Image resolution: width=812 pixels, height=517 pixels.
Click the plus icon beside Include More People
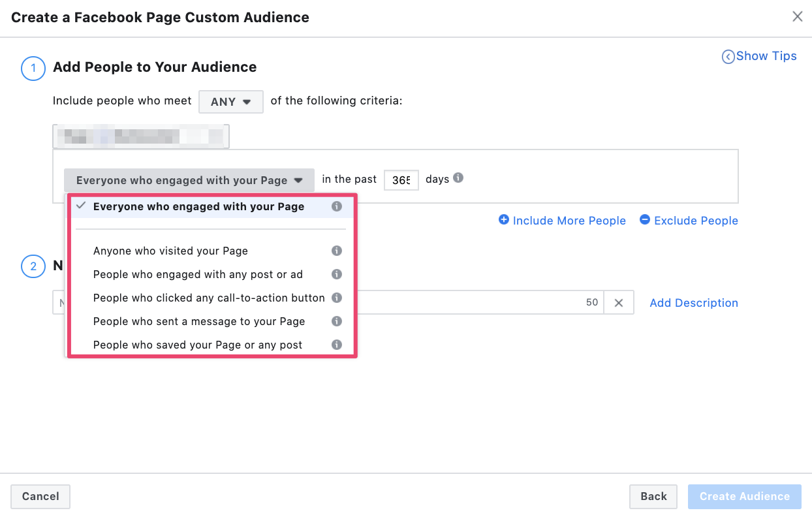(x=503, y=220)
